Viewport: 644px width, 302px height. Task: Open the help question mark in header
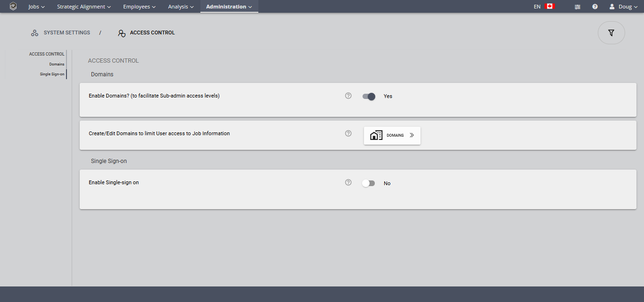tap(595, 7)
